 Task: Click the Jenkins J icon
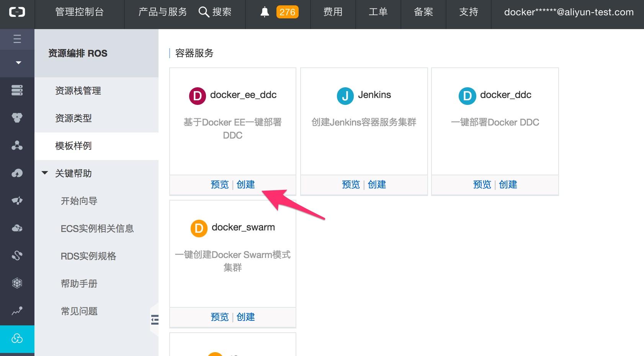pyautogui.click(x=345, y=96)
